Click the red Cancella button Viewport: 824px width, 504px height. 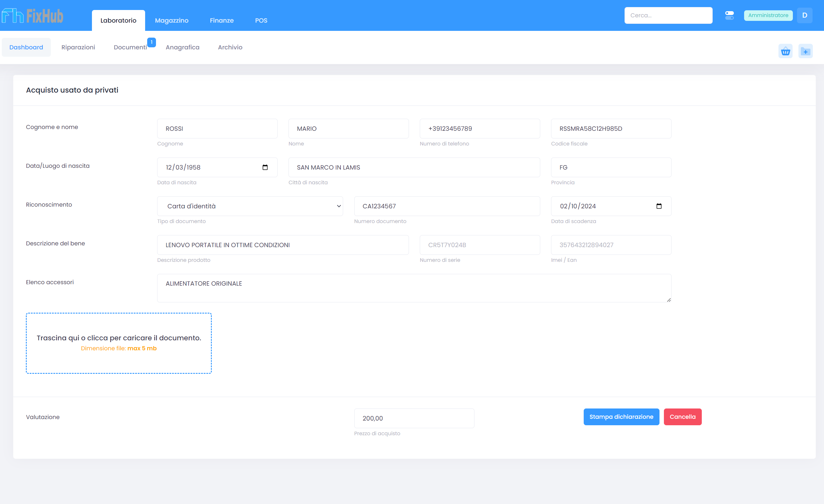682,417
